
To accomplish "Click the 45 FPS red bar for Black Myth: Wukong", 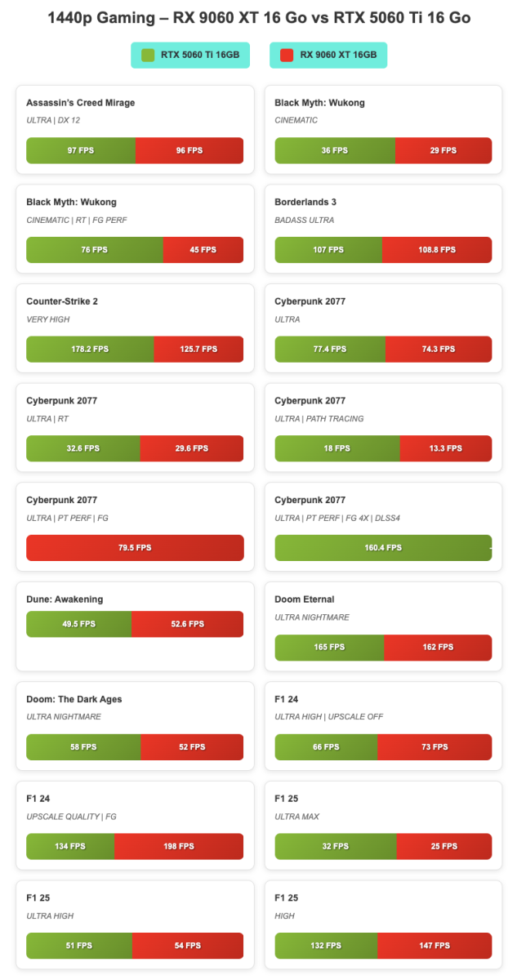I will [x=203, y=250].
